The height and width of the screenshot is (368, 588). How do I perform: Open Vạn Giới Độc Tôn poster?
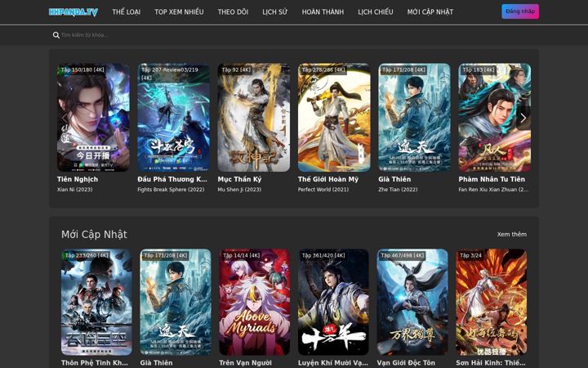click(x=412, y=302)
